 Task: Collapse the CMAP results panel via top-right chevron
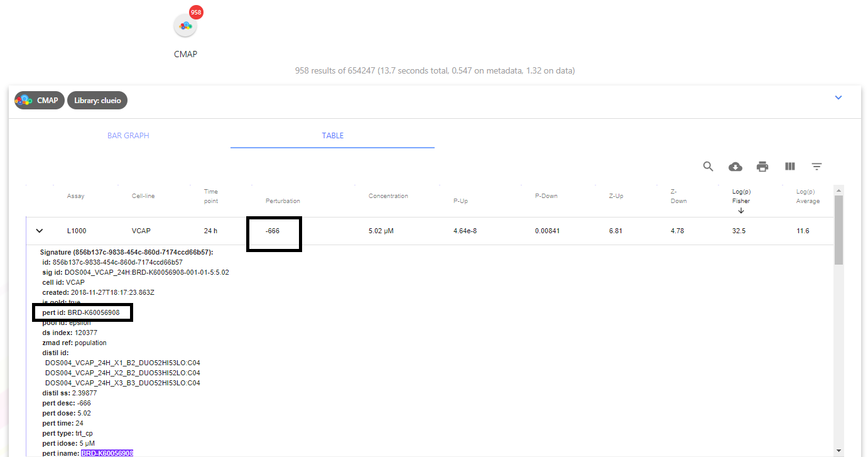[x=838, y=97]
